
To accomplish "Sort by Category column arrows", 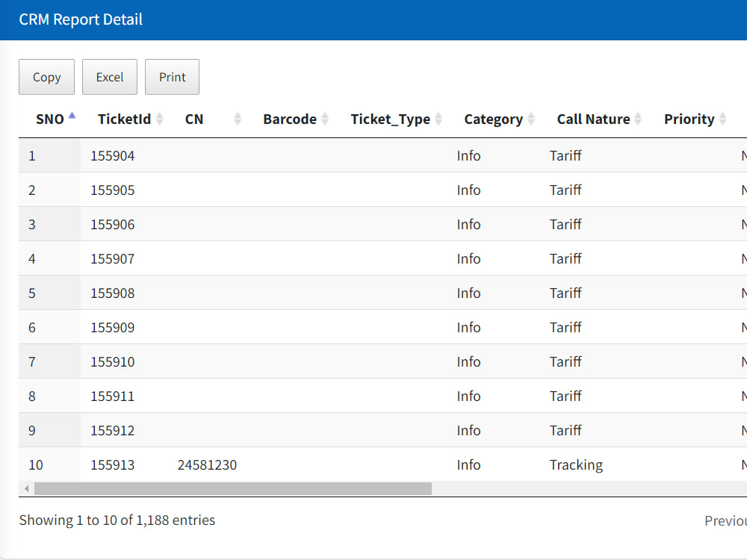I will pos(531,119).
